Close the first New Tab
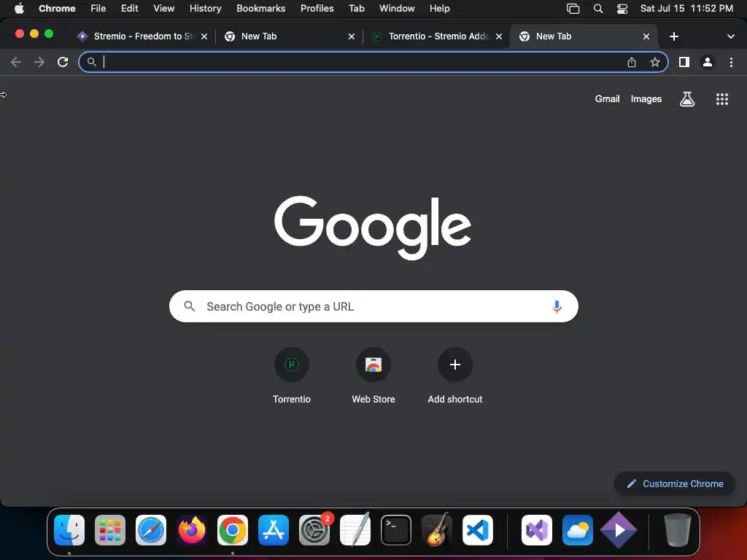This screenshot has height=560, width=747. pos(352,36)
